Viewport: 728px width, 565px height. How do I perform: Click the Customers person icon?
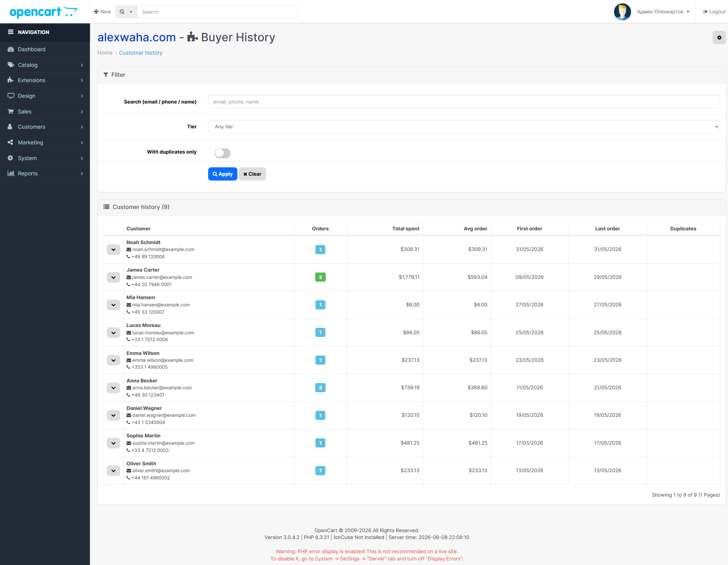(11, 127)
